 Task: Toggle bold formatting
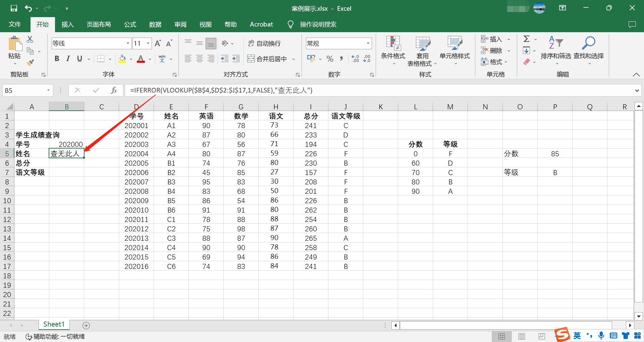click(56, 58)
